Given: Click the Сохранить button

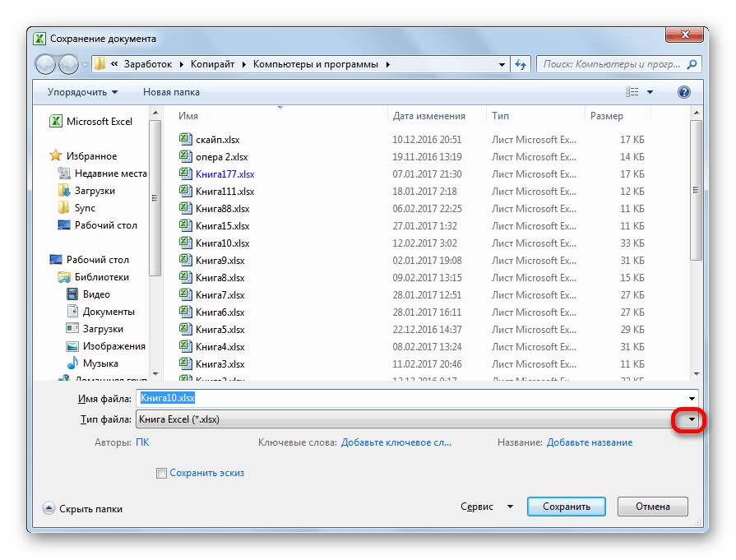Looking at the screenshot, I should point(566,507).
